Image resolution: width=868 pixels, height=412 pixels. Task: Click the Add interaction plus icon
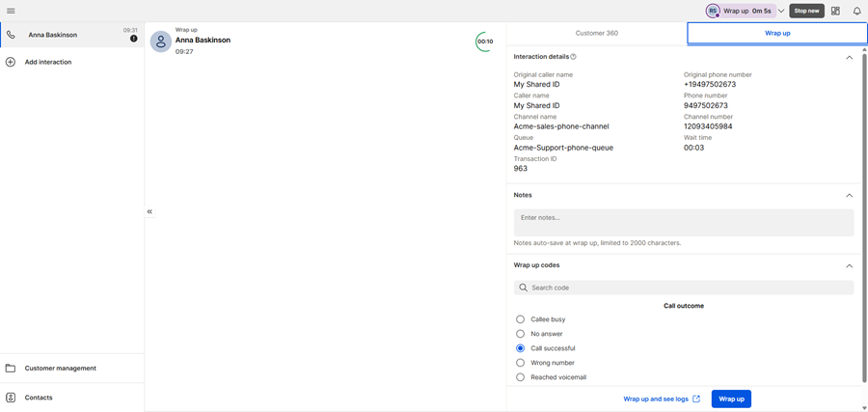pos(11,62)
